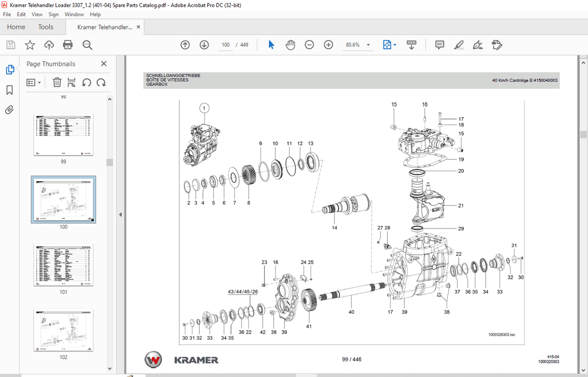Viewport: 588px width, 377px height.
Task: Open the thumbnail options dropdown
Action: pyautogui.click(x=33, y=82)
